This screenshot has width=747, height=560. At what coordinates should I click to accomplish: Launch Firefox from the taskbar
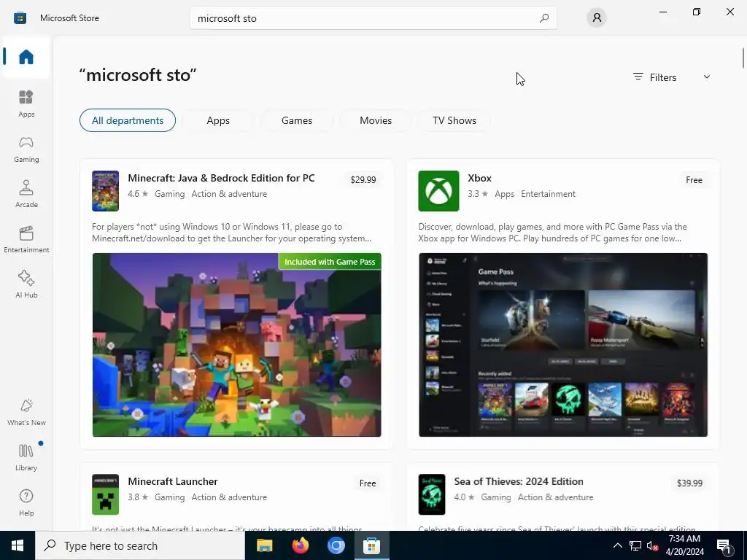tap(300, 545)
